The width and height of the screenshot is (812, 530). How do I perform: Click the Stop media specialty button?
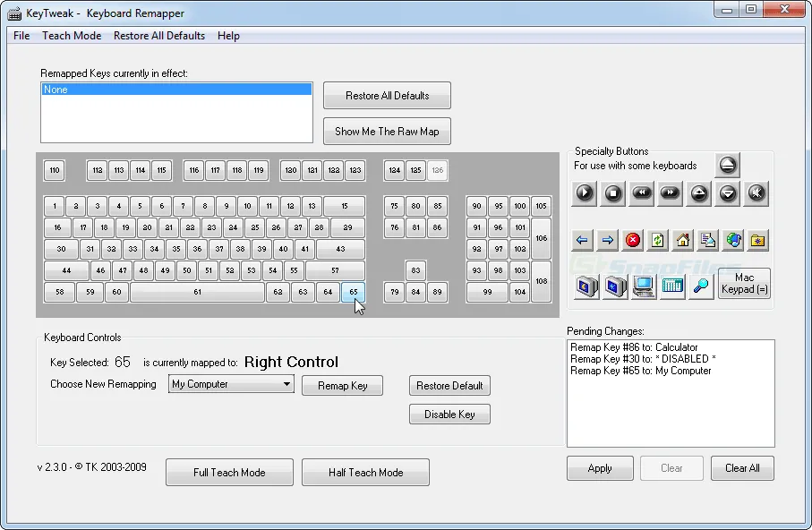(x=612, y=193)
